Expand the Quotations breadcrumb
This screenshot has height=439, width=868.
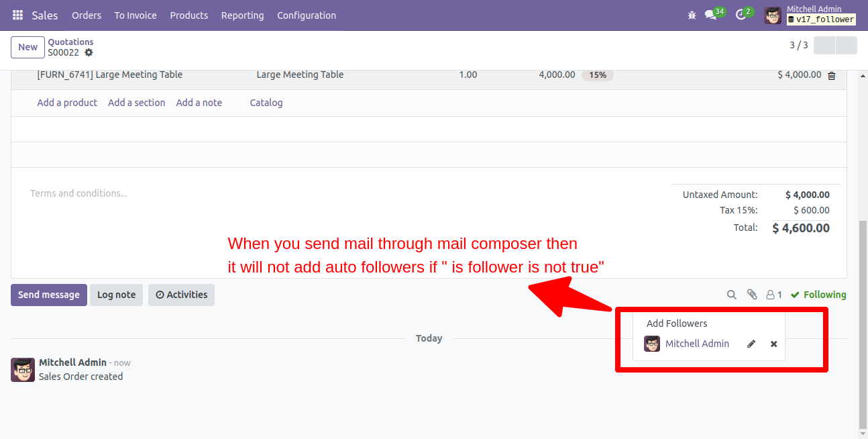click(71, 42)
